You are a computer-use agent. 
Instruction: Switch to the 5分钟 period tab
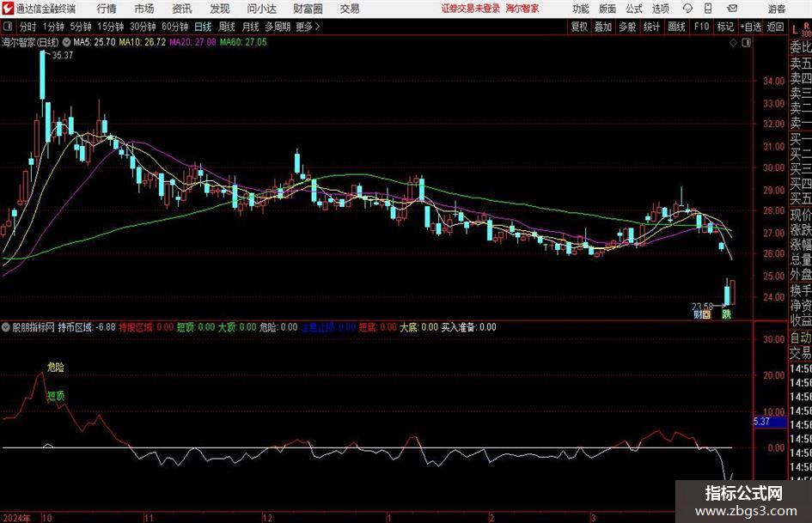point(80,27)
